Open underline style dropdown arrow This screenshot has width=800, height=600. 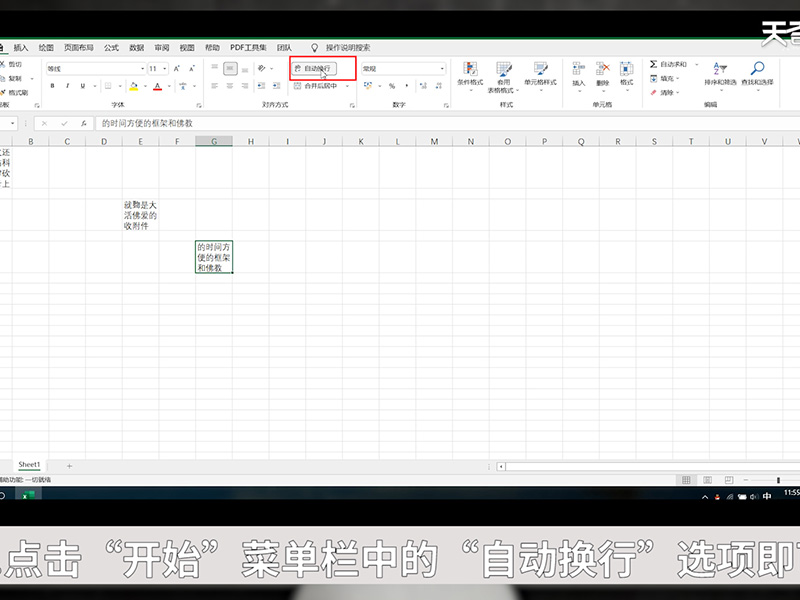(95, 86)
